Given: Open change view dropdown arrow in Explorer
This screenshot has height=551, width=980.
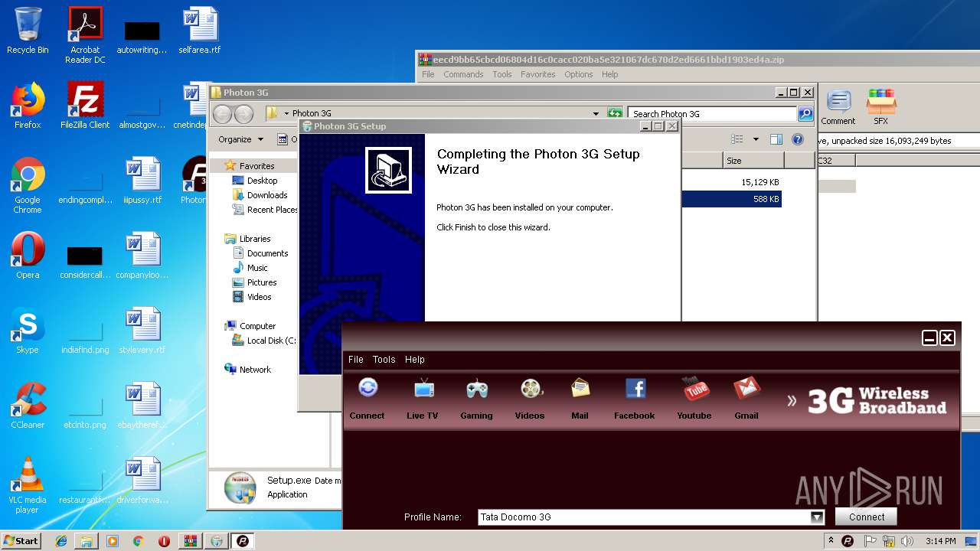Looking at the screenshot, I should 756,139.
